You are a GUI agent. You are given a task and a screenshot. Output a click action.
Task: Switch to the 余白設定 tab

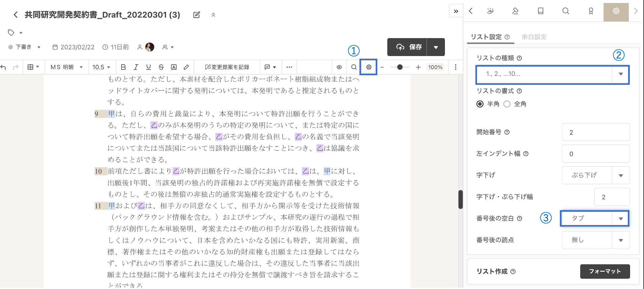pos(534,37)
